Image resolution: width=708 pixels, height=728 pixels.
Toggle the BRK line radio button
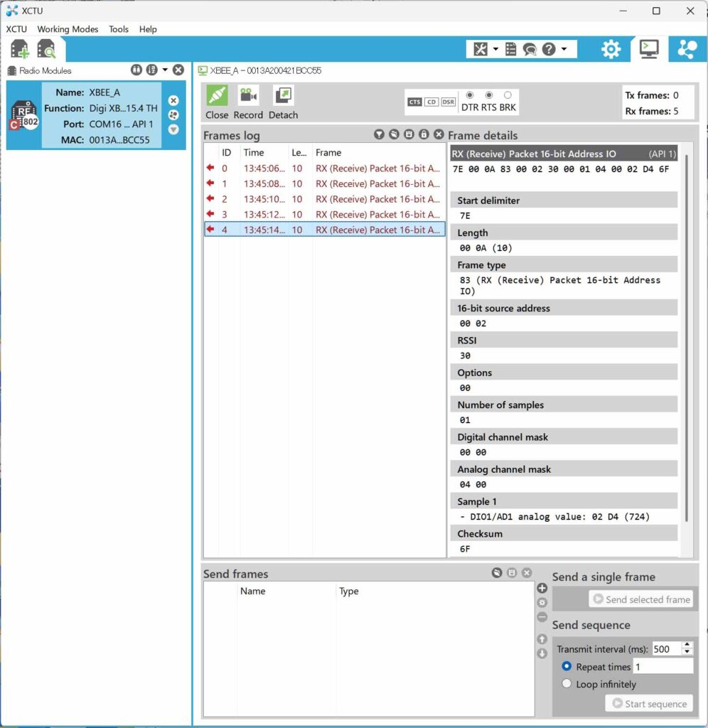(508, 95)
